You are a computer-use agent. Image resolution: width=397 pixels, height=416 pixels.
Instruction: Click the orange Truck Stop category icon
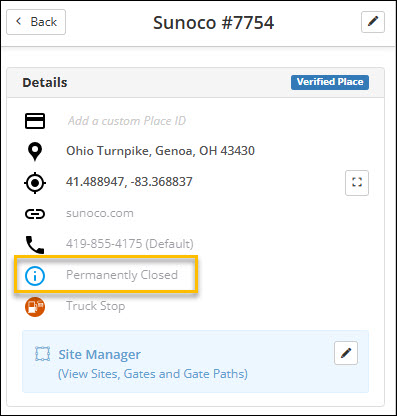pyautogui.click(x=35, y=307)
